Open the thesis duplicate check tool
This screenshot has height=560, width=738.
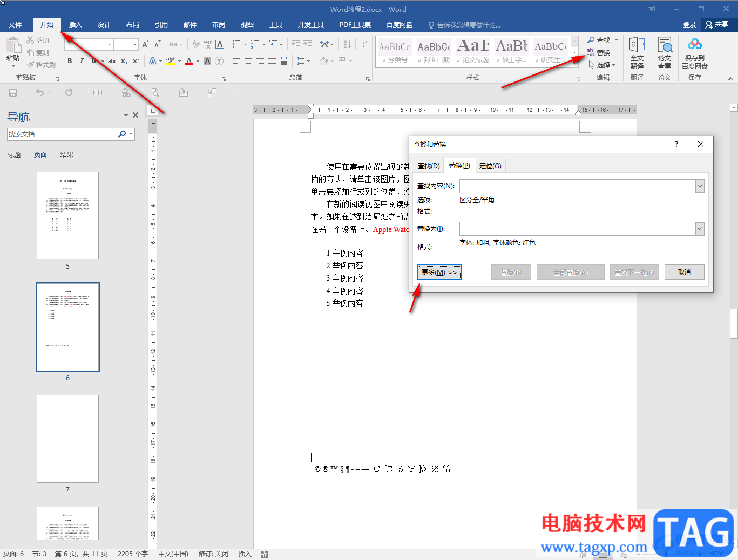(665, 53)
